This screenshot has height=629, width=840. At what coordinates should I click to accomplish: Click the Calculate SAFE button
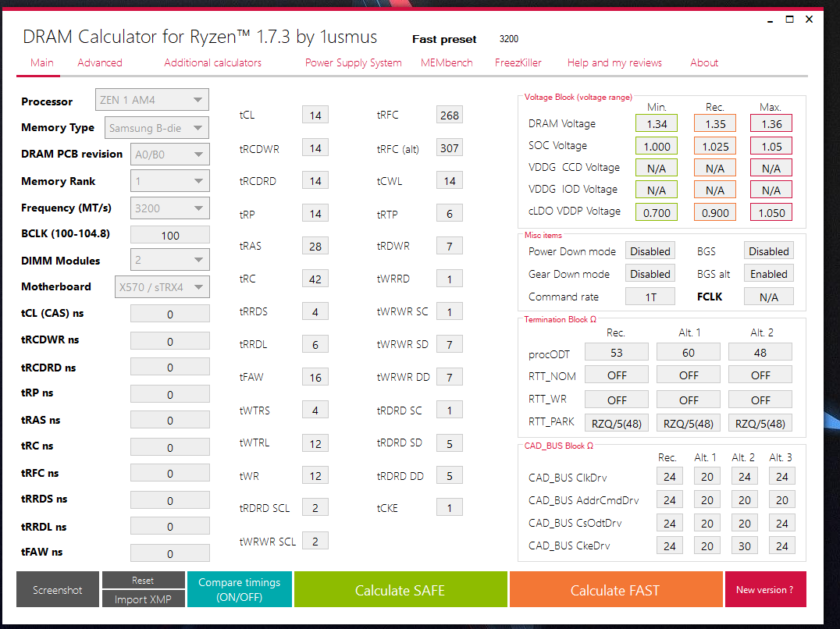click(400, 589)
